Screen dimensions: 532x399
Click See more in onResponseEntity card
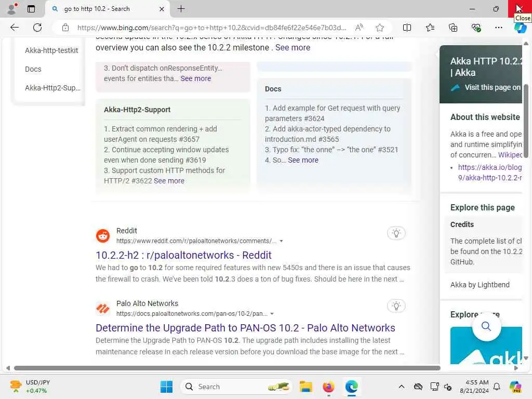click(195, 78)
